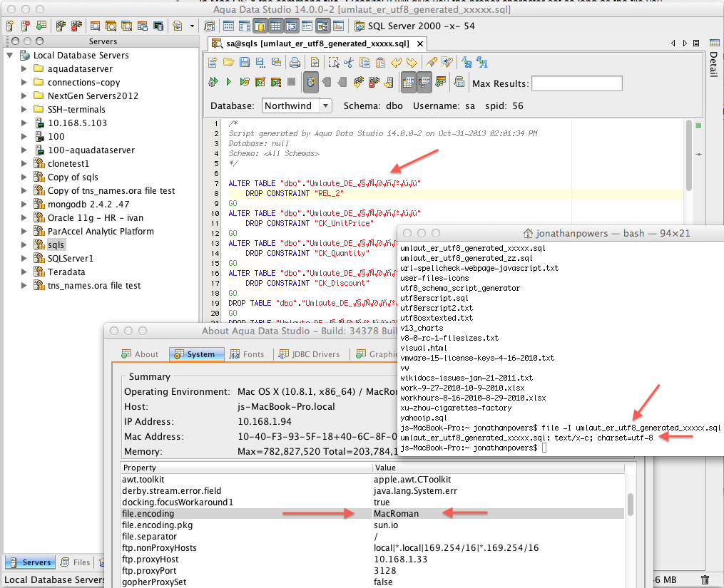Viewport: 724px width, 588px height.
Task: Click the Select All icon with dashed rectangle
Action: [x=333, y=62]
